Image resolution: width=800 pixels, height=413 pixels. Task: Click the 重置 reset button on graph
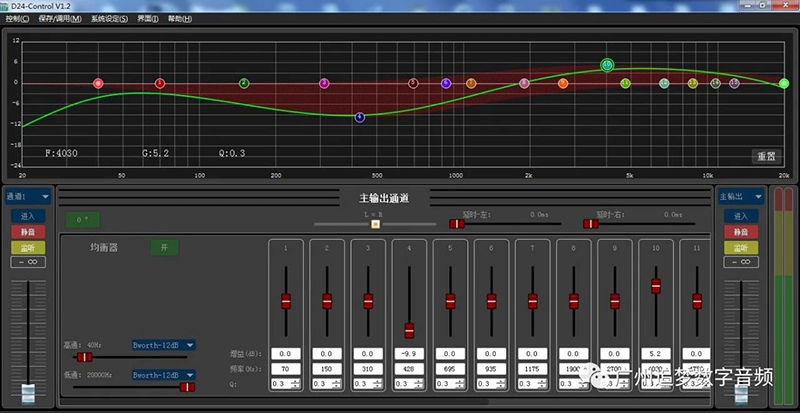(765, 156)
